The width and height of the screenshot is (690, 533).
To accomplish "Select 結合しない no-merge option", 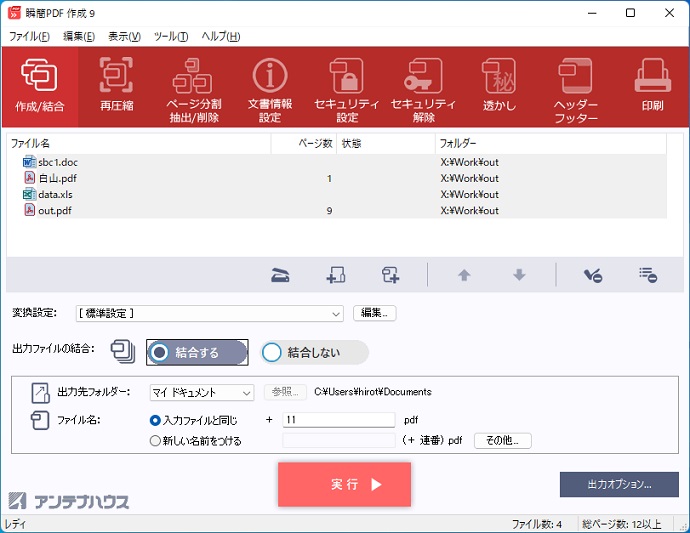I will click(x=314, y=352).
